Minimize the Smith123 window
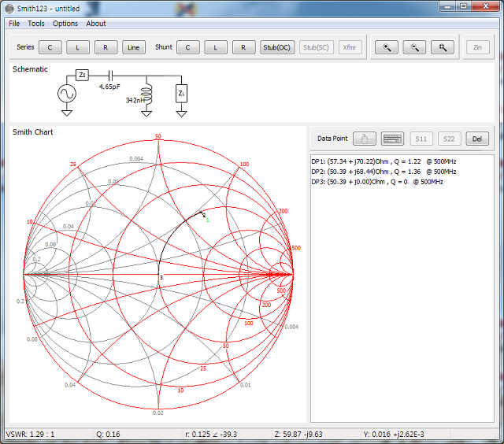The width and height of the screenshot is (504, 444). pos(448,6)
